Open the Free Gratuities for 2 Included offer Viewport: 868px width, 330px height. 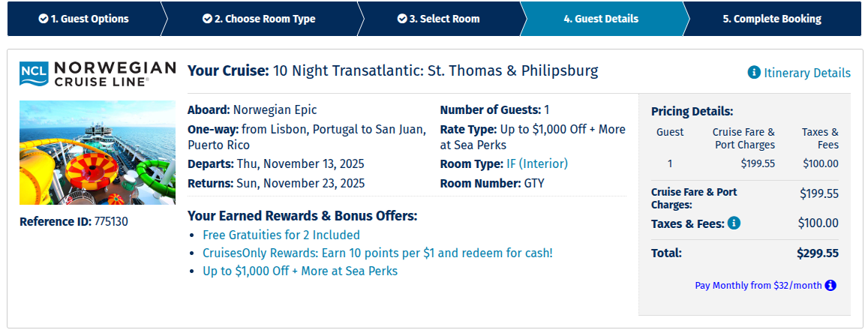pos(281,235)
